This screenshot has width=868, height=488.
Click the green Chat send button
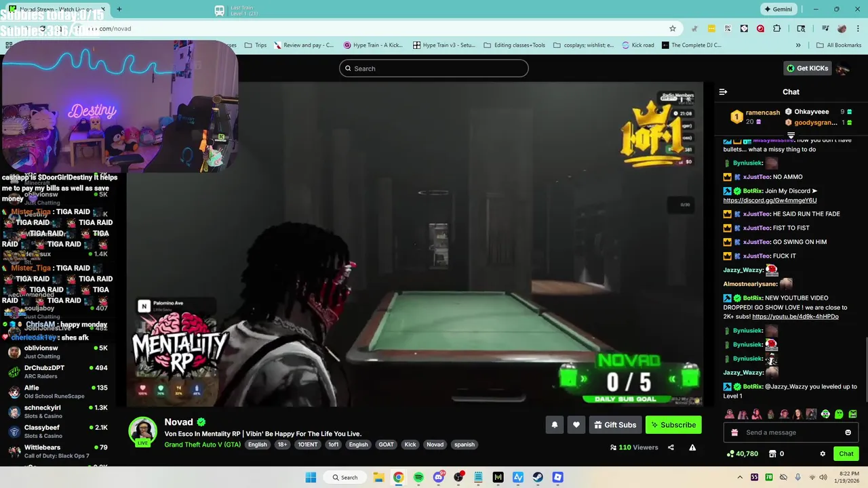click(846, 454)
